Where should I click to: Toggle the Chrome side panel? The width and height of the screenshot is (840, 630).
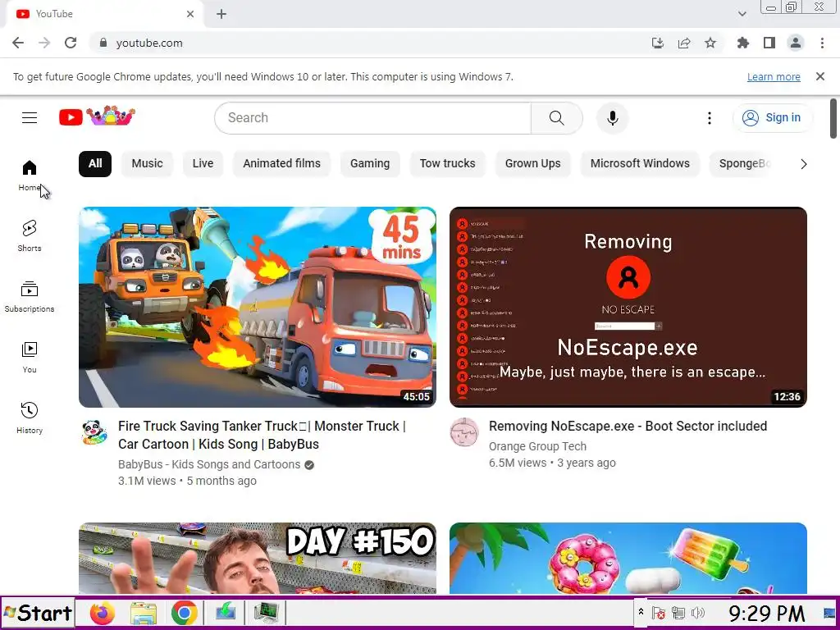point(769,43)
